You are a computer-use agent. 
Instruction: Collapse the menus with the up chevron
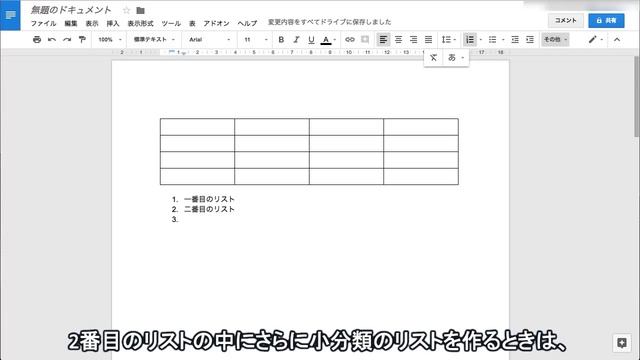[x=617, y=40]
